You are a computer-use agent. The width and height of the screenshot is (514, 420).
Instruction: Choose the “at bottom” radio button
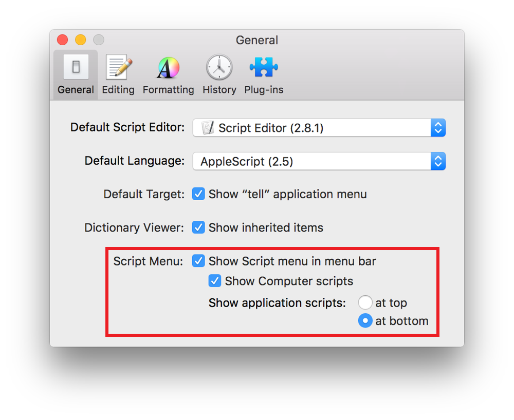coord(365,320)
